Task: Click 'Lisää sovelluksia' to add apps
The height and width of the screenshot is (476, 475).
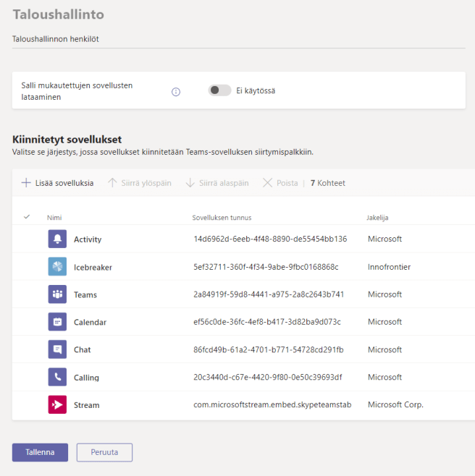Action: (57, 183)
